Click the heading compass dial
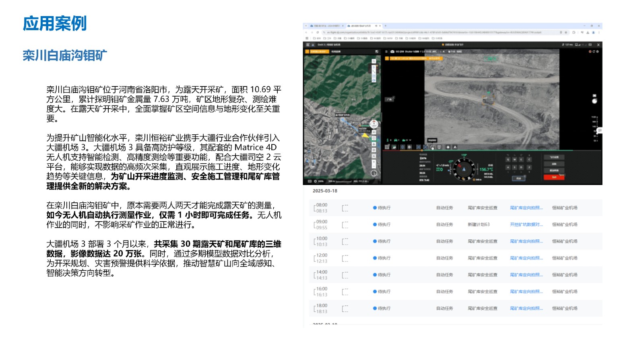Screen dimensions: 644x362 click(464, 169)
